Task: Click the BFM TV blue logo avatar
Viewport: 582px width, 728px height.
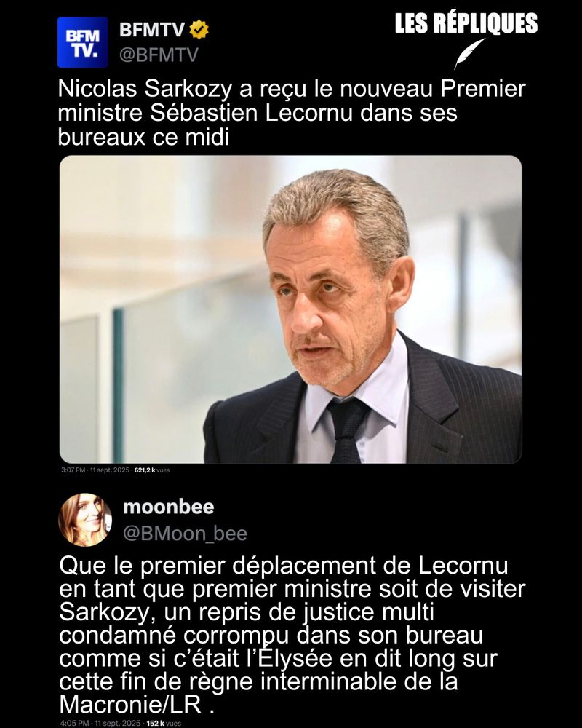Action: (x=83, y=42)
